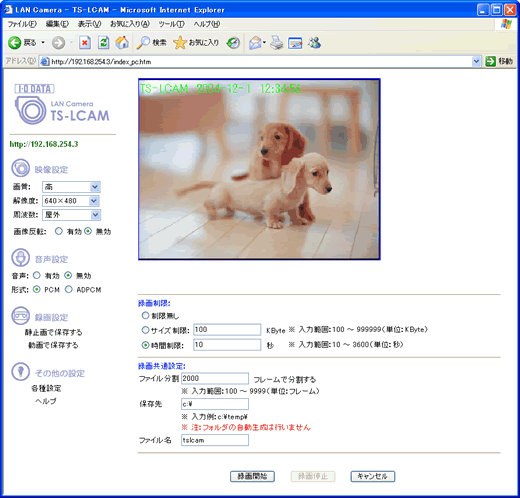
Task: Click the browser Back arrow icon
Action: [x=14, y=43]
